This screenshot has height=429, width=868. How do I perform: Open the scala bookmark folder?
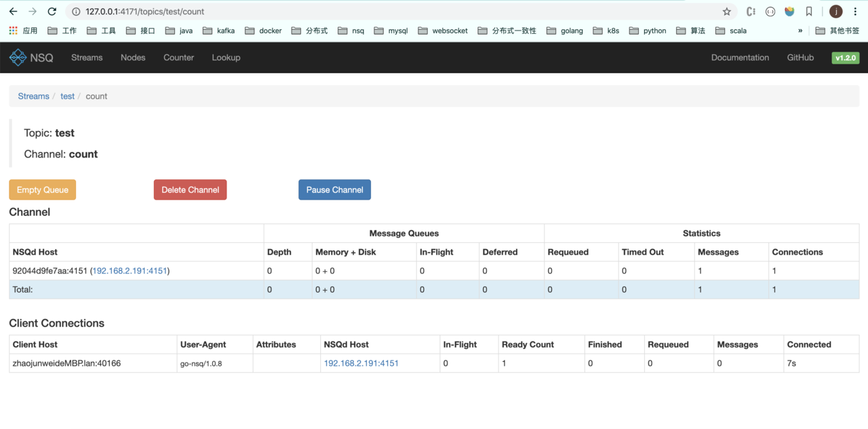(731, 31)
